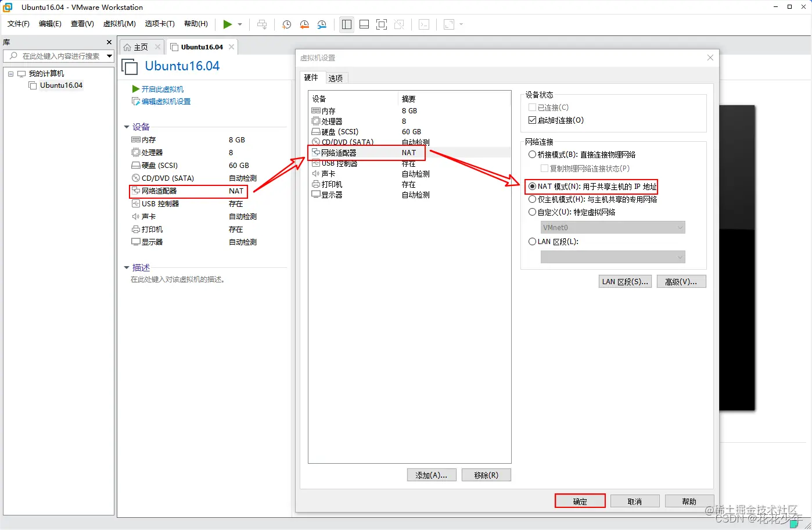The image size is (812, 530).
Task: Close the Ubuntu16.04 tab
Action: point(232,47)
